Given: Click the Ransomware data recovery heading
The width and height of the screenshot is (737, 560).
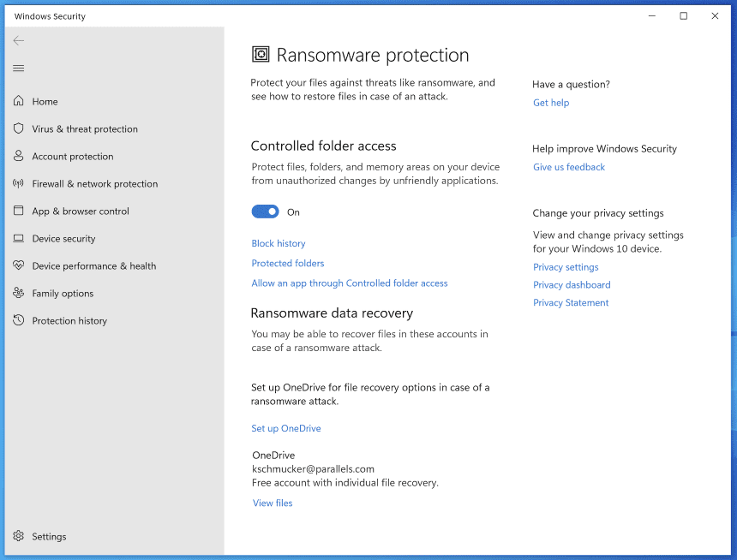Looking at the screenshot, I should tap(332, 313).
